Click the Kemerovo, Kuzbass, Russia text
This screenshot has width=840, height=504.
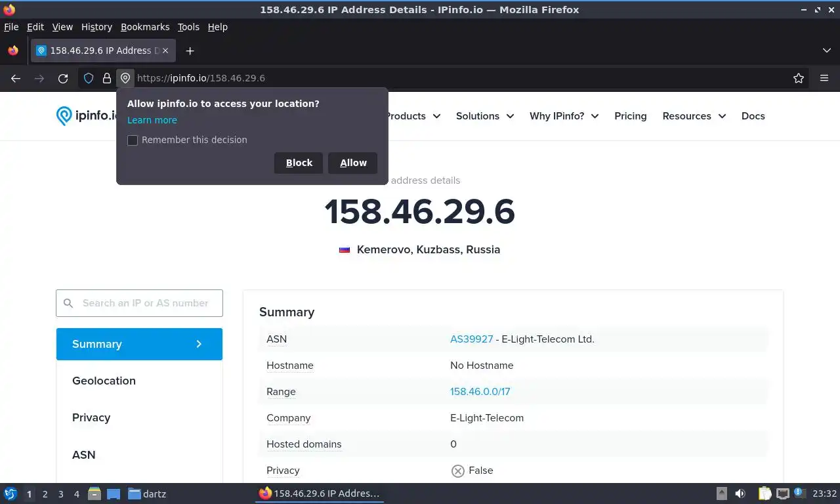click(429, 250)
